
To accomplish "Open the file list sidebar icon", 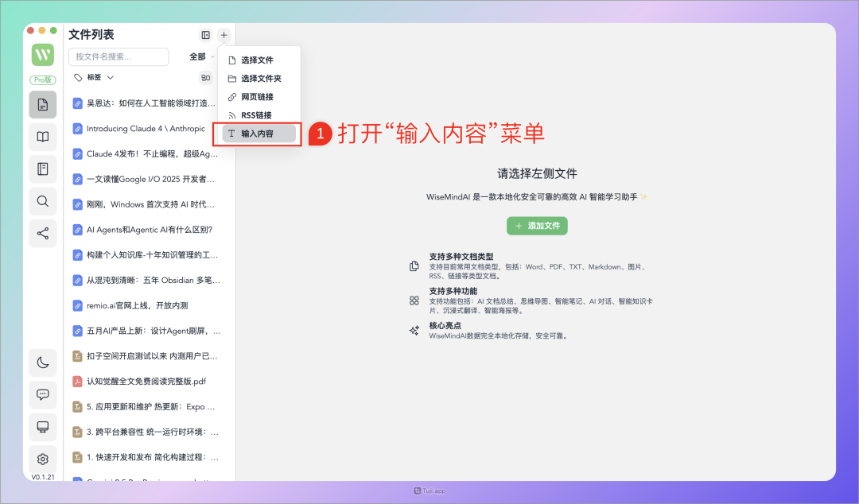I will [x=43, y=105].
